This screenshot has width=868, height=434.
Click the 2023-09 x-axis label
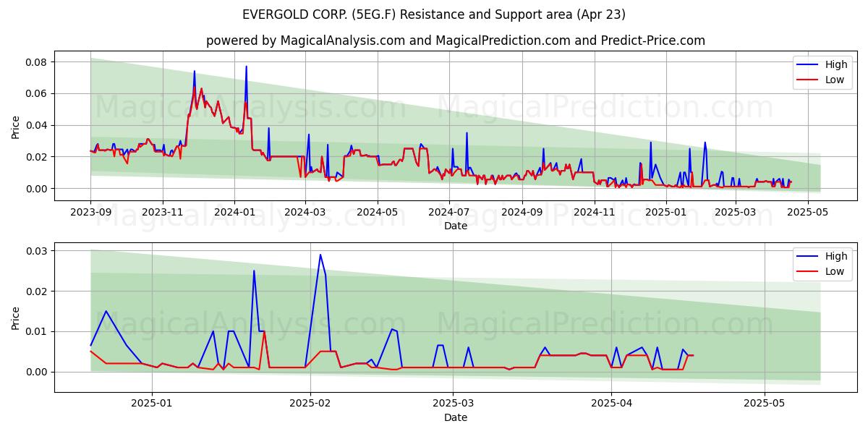[x=90, y=213]
